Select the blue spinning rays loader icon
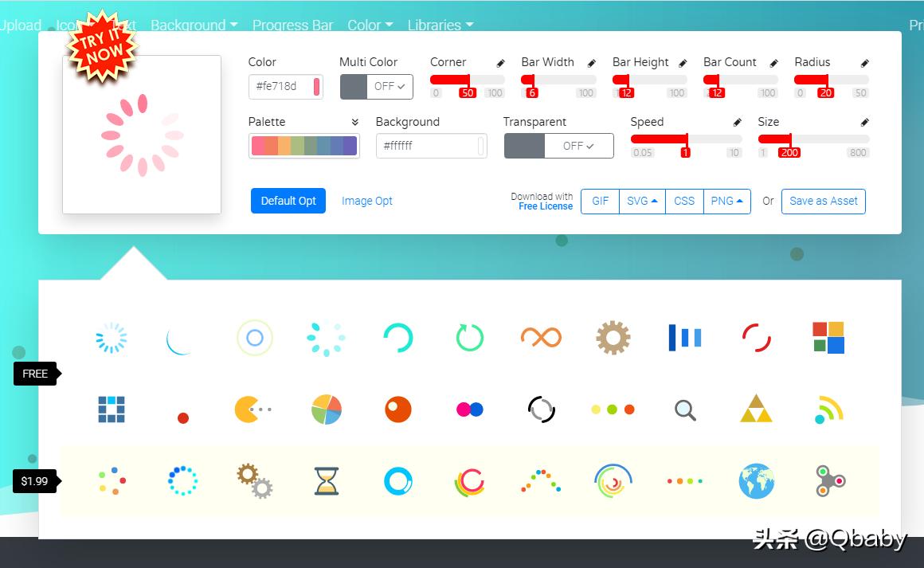 pos(112,338)
